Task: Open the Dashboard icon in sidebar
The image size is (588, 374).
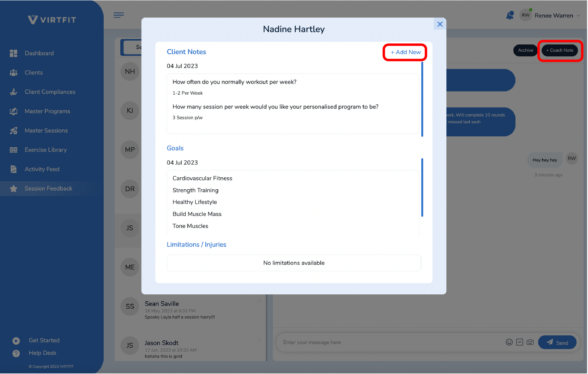Action: 14,53
